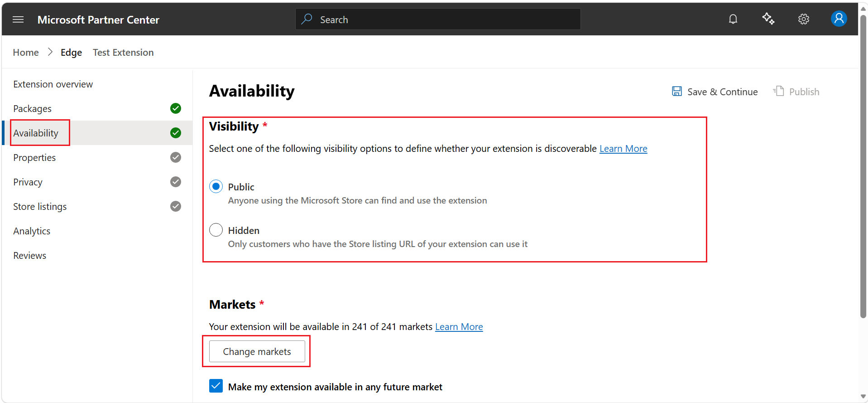The height and width of the screenshot is (403, 868).
Task: Click the vertical scrollbar thumb
Action: pos(863,166)
